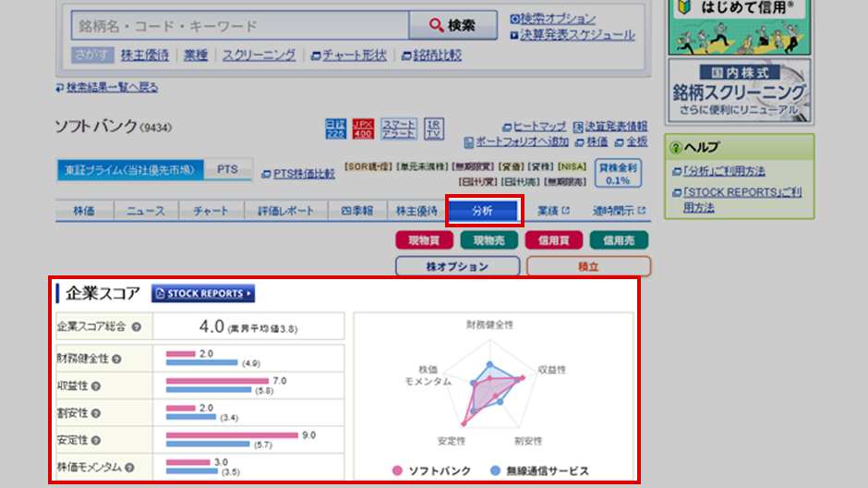This screenshot has width=868, height=488.
Task: Click the IR TV icon
Action: point(433,128)
